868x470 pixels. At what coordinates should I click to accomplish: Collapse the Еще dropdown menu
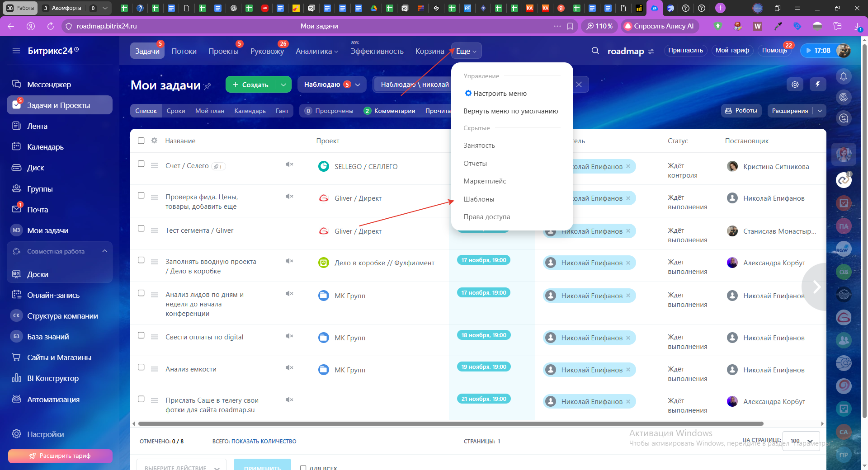[466, 51]
